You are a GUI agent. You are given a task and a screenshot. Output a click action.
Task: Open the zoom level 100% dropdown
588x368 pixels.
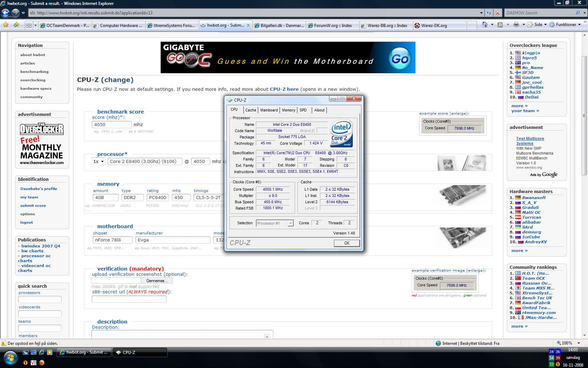[x=579, y=343]
